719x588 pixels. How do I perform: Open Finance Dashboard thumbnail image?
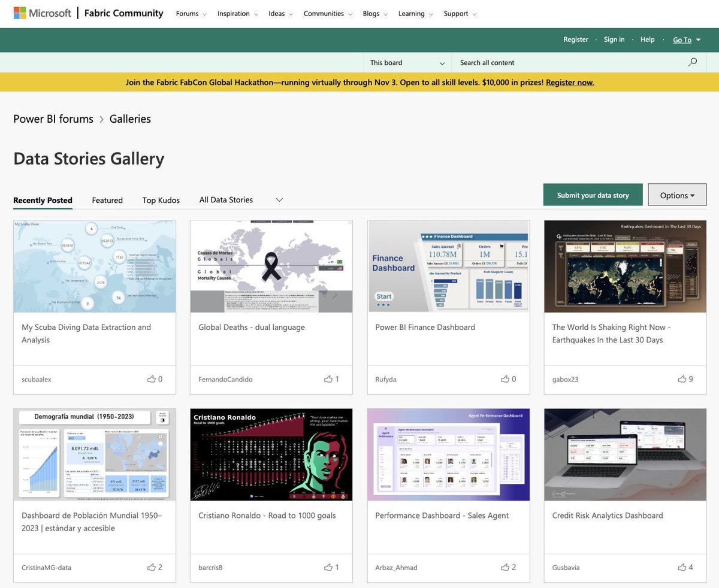[x=449, y=266]
